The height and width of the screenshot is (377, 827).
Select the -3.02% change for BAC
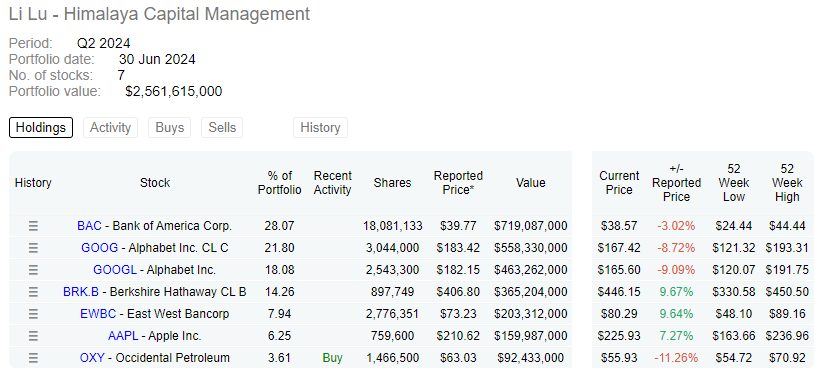tap(676, 226)
